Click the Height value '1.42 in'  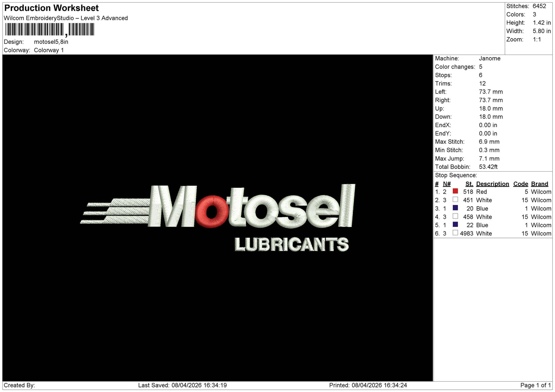[x=542, y=23]
